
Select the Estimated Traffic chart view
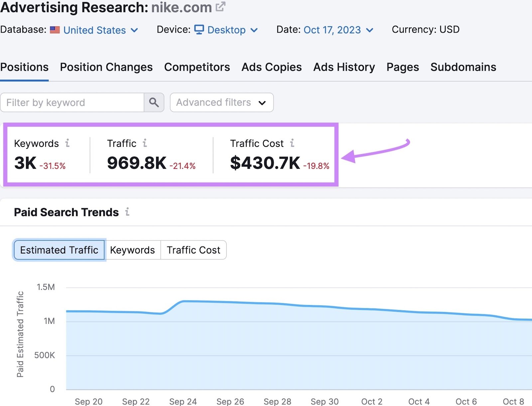(59, 250)
